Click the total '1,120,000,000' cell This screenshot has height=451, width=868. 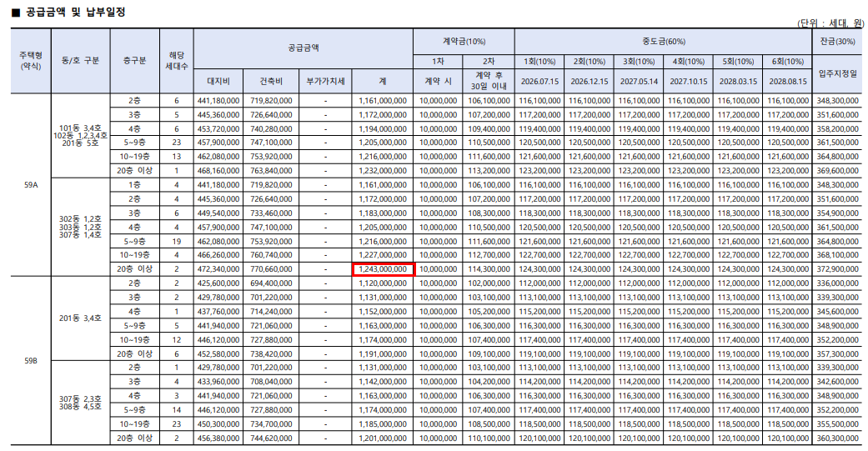[383, 283]
